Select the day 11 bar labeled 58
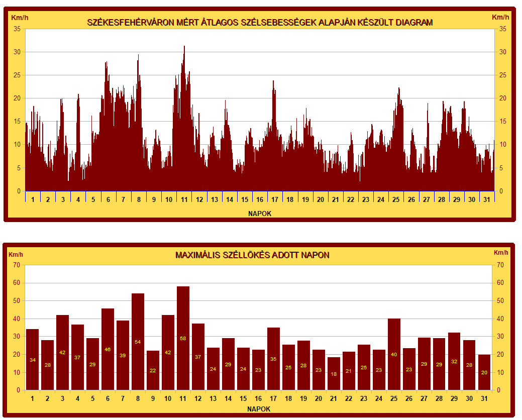This screenshot has height=420, width=522. click(x=183, y=338)
